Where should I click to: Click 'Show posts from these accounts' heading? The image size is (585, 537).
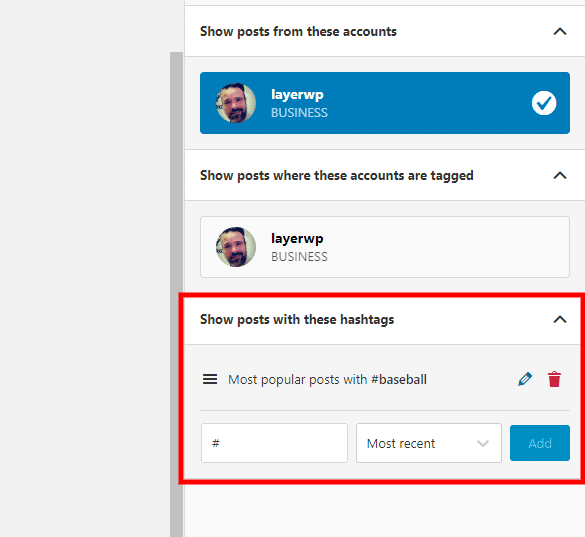(x=298, y=31)
